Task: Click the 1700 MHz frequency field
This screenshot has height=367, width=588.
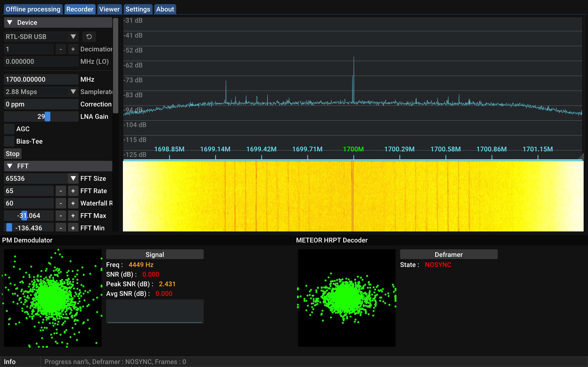Action: pyautogui.click(x=41, y=79)
